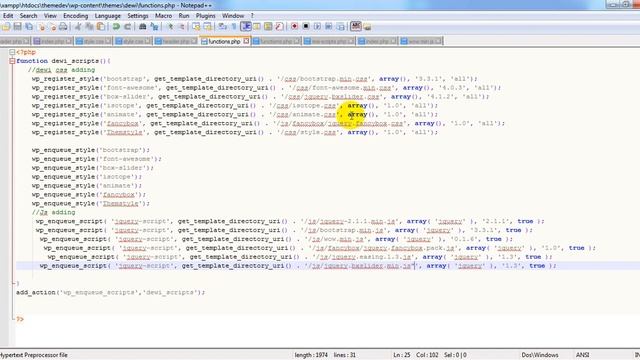Open the View menu
Viewport: 640px width, 360px height.
pos(50,16)
